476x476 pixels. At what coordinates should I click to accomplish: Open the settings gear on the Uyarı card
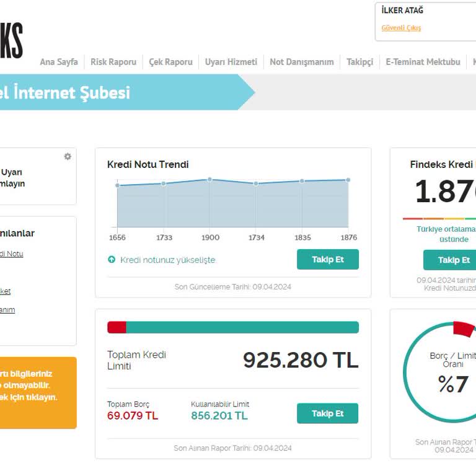click(x=68, y=156)
